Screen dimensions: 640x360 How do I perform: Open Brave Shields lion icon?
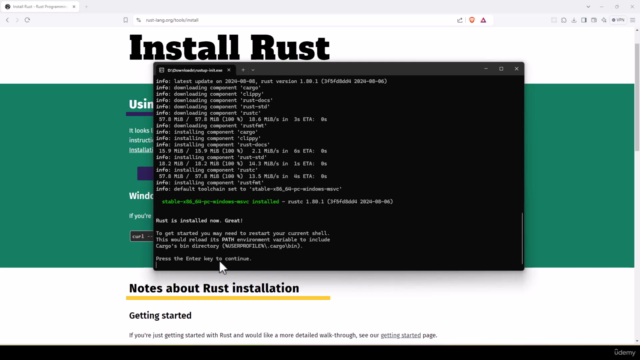[472, 20]
